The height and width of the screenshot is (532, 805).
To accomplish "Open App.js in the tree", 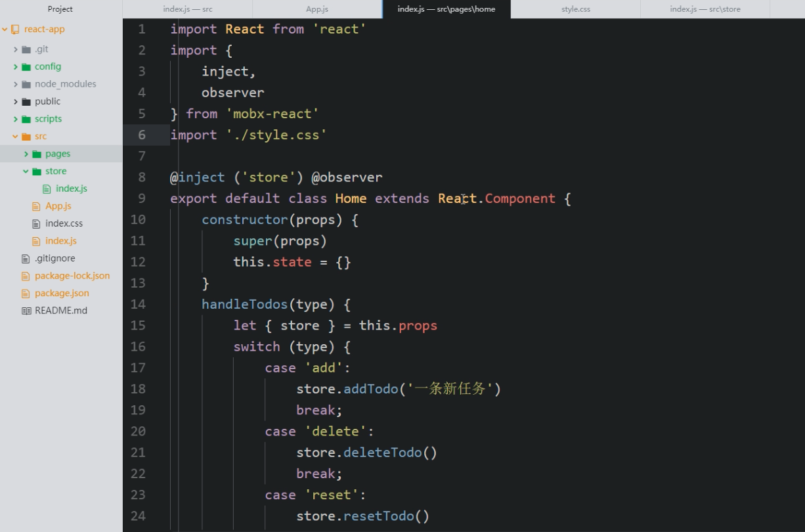I will click(58, 206).
